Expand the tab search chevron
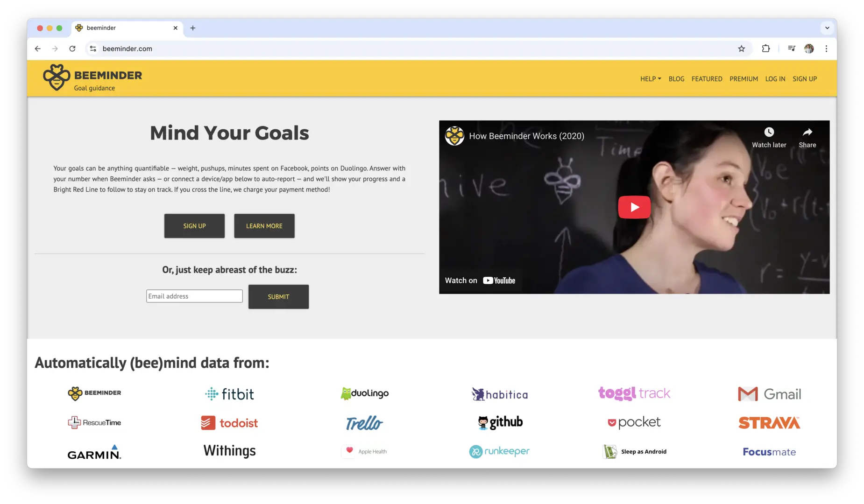Image resolution: width=864 pixels, height=504 pixels. pos(827,28)
